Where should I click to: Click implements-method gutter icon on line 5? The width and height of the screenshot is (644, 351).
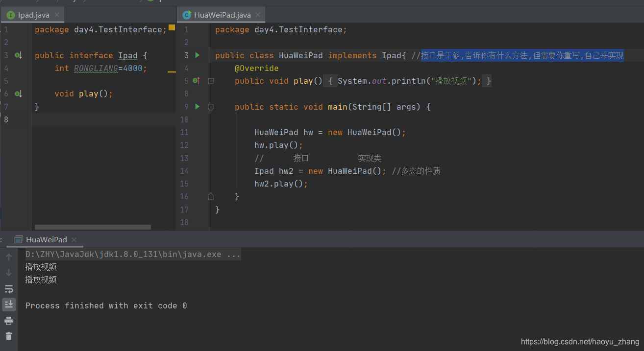click(196, 80)
